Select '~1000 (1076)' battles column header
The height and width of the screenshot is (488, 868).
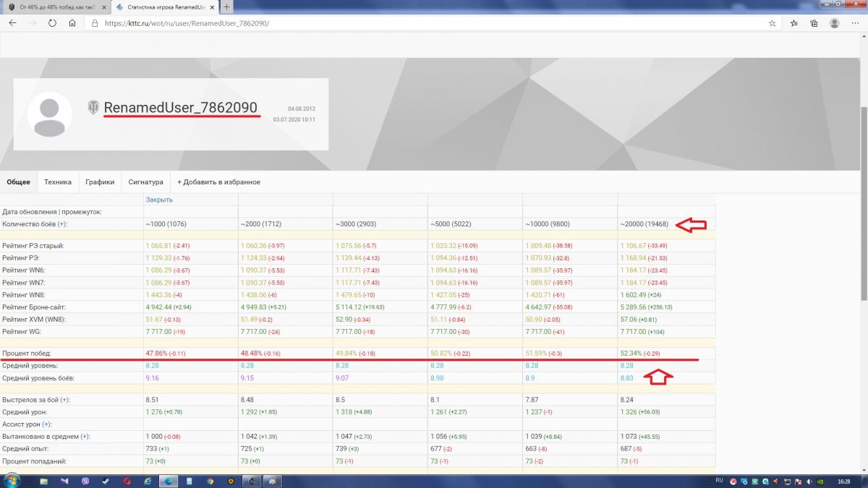pyautogui.click(x=166, y=225)
